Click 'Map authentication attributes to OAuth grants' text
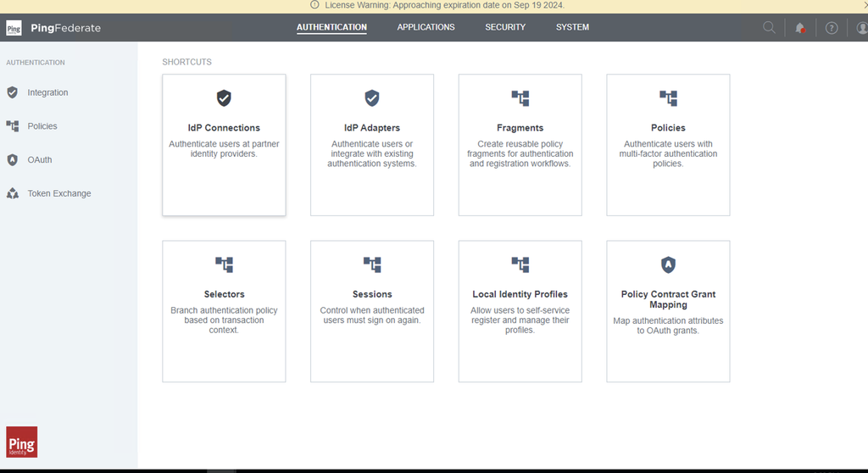Screen dimensions: 868x473 click(x=668, y=326)
